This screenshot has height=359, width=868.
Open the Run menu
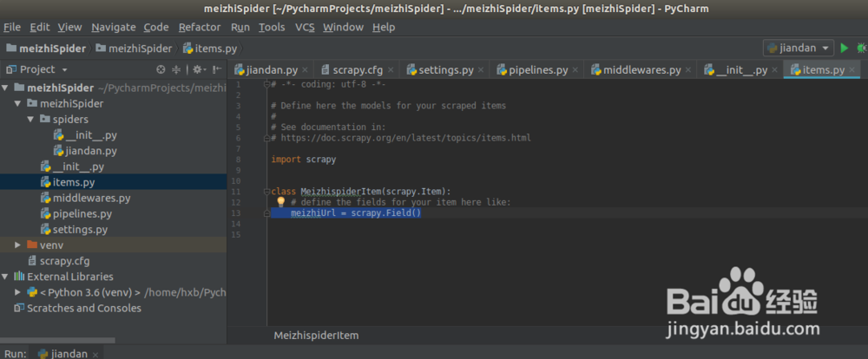click(240, 27)
